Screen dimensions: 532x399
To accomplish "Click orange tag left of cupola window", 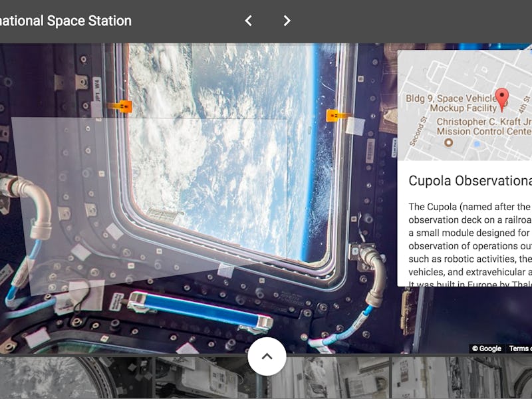I will click(x=123, y=106).
